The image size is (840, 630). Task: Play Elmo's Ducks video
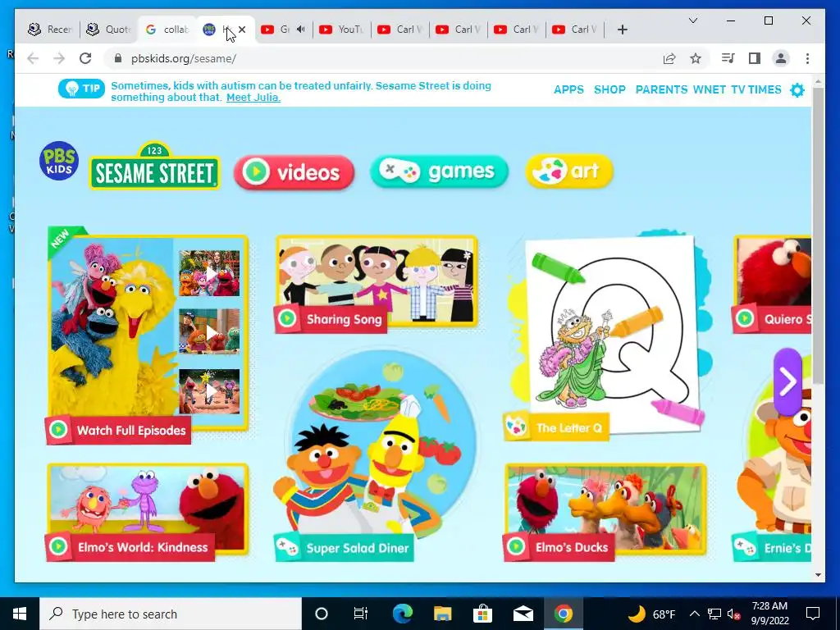[x=605, y=512]
